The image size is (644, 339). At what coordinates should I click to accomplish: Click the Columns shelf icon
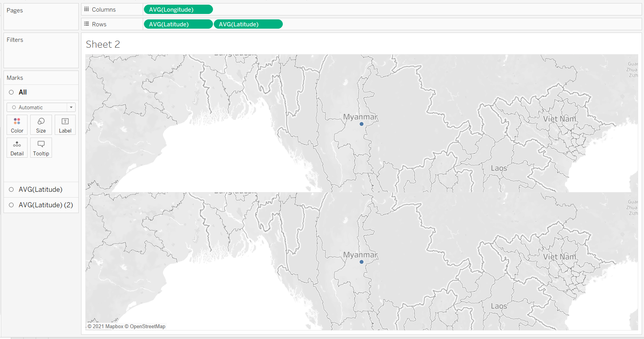(87, 9)
